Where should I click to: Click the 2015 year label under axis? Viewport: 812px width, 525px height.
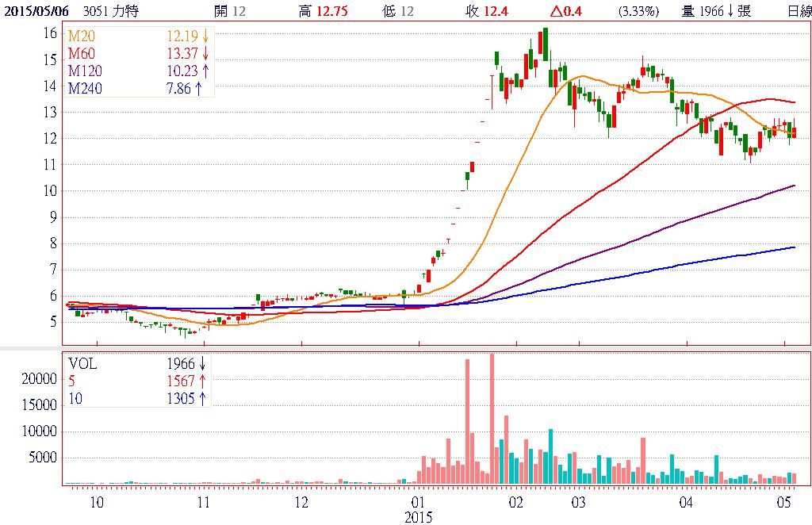point(418,517)
